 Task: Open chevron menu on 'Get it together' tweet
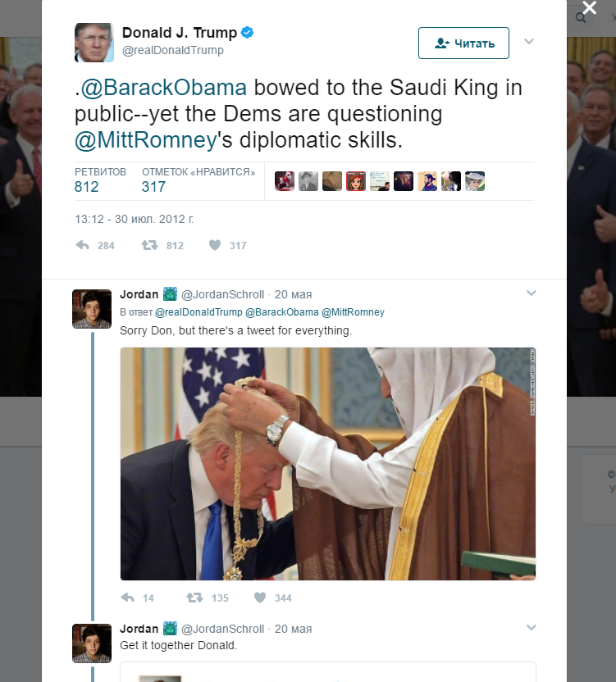pyautogui.click(x=532, y=628)
